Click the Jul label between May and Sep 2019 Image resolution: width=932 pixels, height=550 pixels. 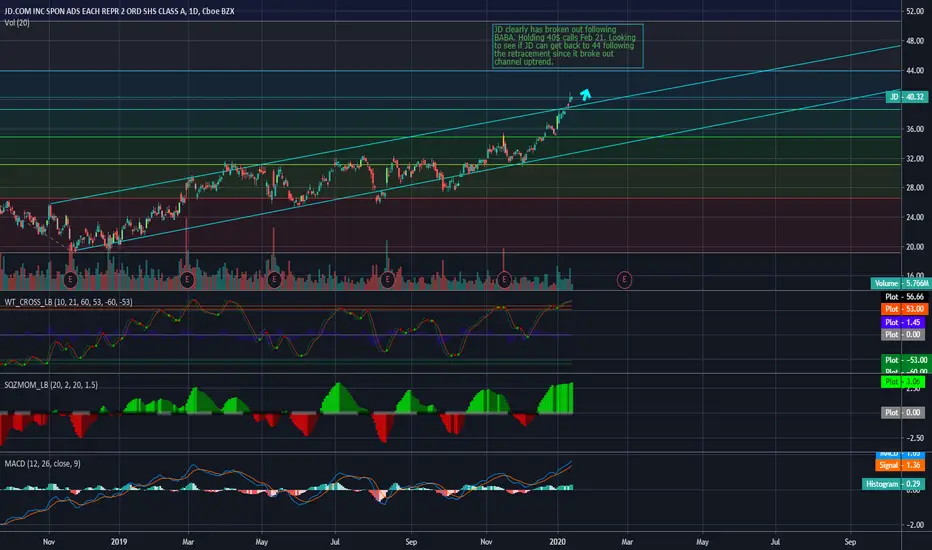point(335,542)
